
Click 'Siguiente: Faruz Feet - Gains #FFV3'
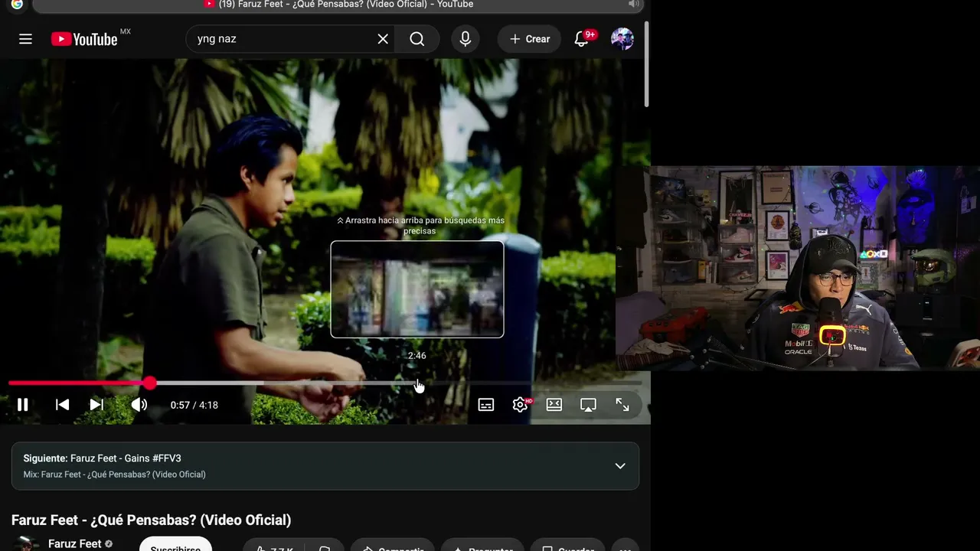[103, 458]
